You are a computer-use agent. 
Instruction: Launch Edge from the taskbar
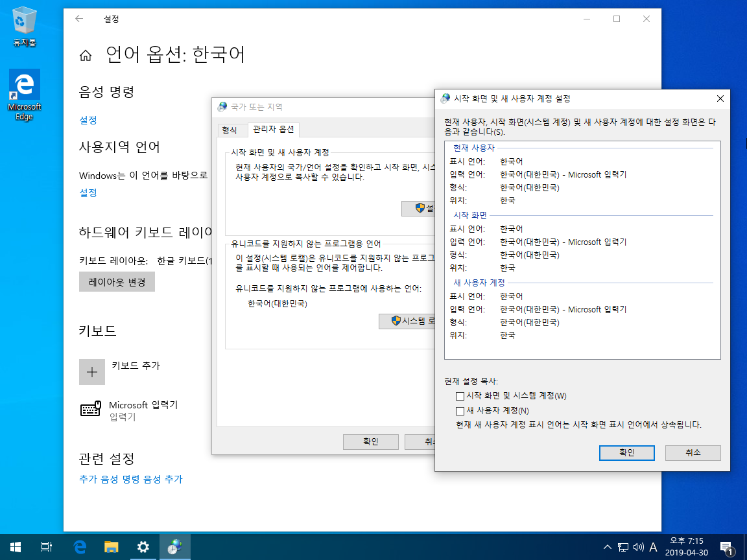80,547
